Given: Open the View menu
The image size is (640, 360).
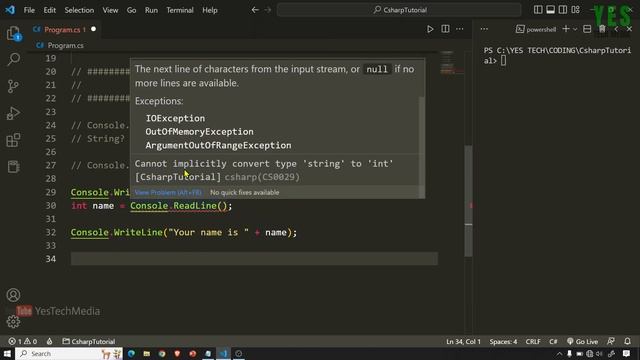Looking at the screenshot, I should 110,10.
